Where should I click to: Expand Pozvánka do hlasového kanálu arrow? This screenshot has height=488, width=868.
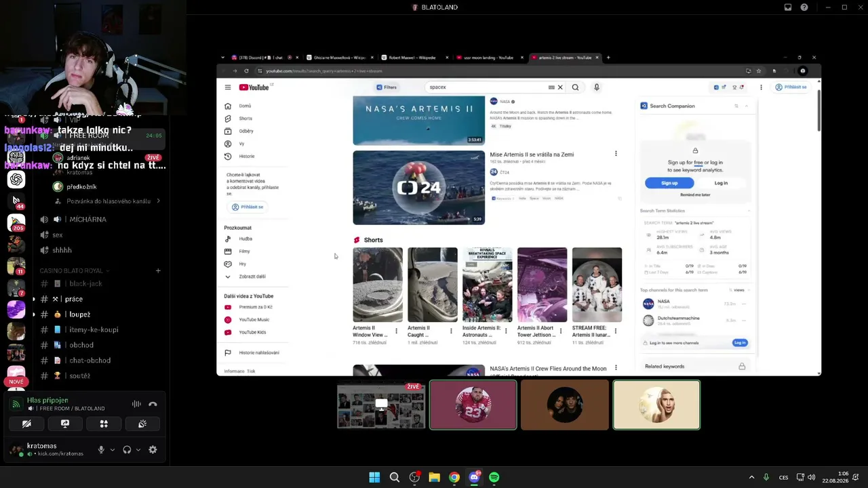coord(158,201)
